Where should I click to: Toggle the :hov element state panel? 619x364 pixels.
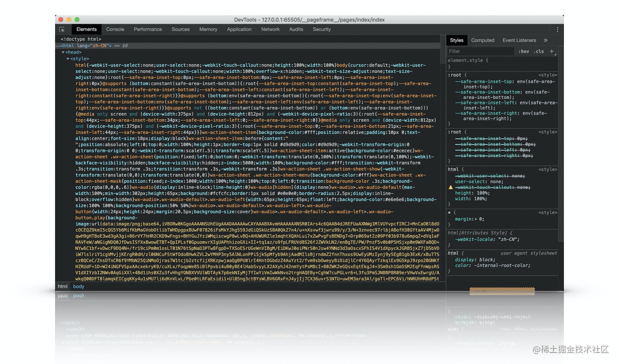click(x=524, y=51)
